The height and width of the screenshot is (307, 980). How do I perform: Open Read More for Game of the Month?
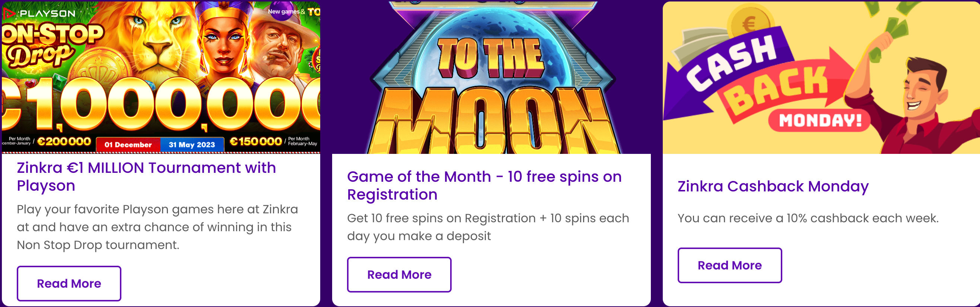(x=399, y=274)
